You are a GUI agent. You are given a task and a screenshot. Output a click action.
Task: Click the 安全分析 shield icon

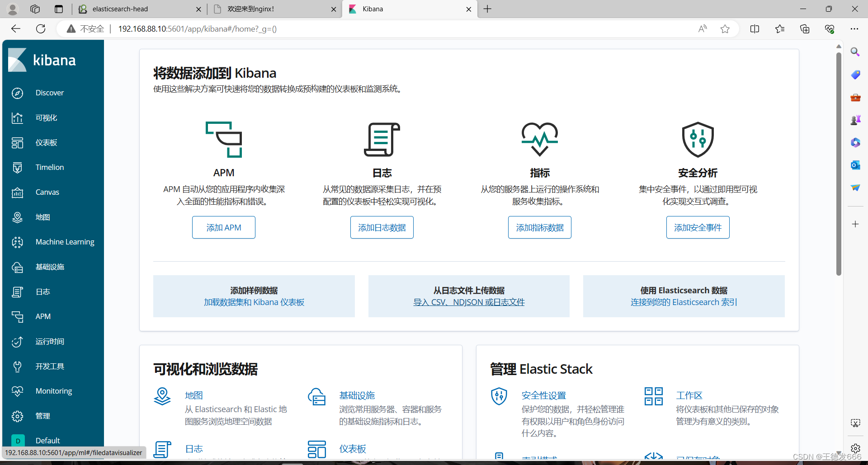click(x=698, y=139)
